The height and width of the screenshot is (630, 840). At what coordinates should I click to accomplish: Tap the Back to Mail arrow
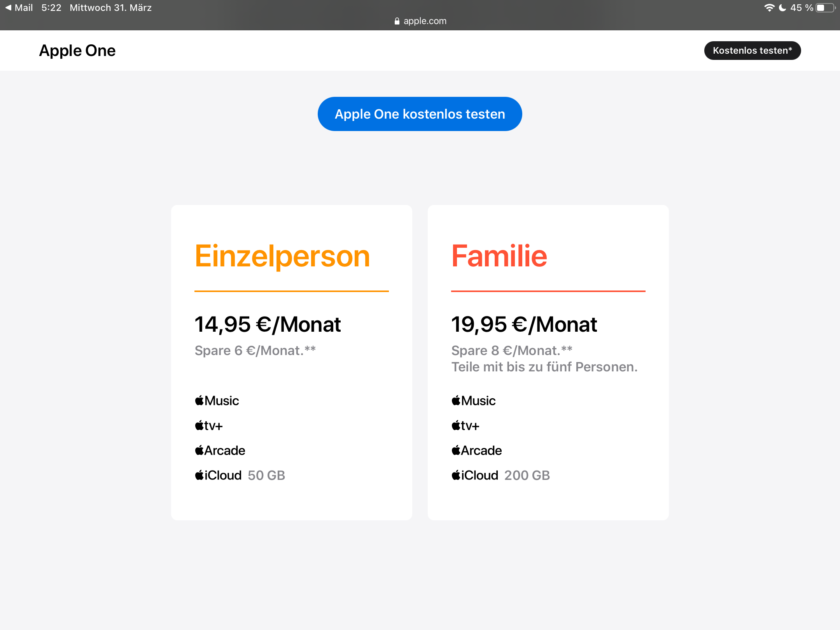[8, 8]
